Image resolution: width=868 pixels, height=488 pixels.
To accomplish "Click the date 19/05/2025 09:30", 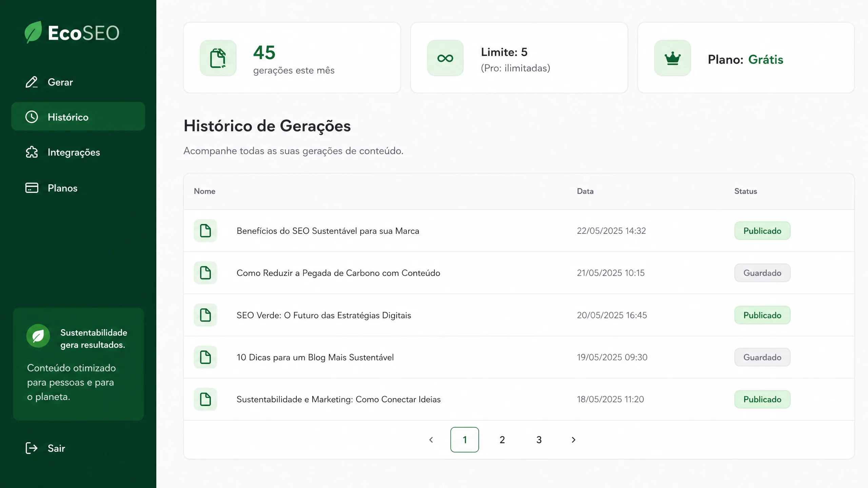I will click(x=612, y=357).
